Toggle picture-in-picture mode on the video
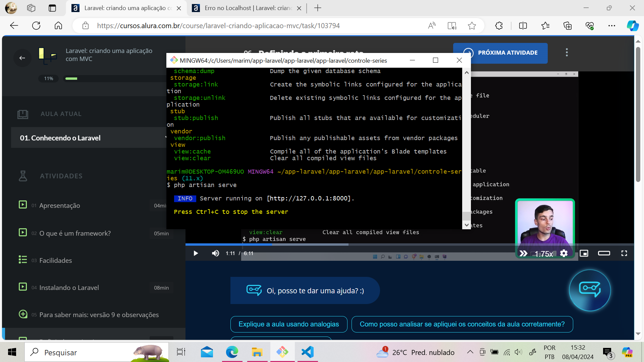Image resolution: width=644 pixels, height=362 pixels. [584, 253]
